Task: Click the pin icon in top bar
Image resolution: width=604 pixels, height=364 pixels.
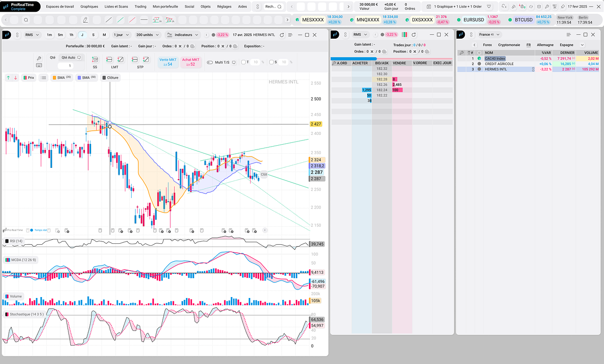Action: [562, 7]
